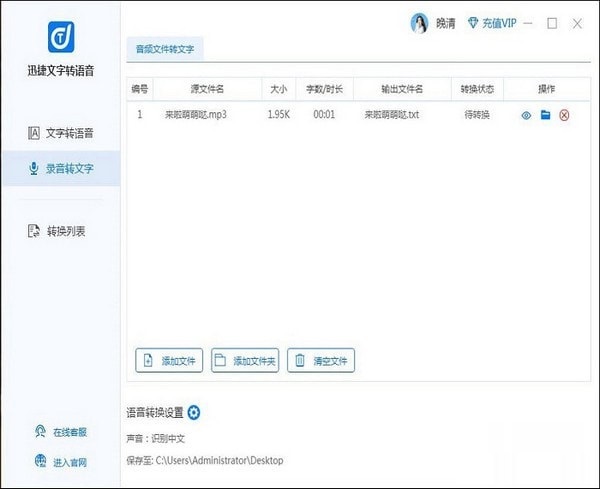Select the 来啦萌萌哒.mp3 file row
The image size is (600, 489).
pyautogui.click(x=196, y=115)
